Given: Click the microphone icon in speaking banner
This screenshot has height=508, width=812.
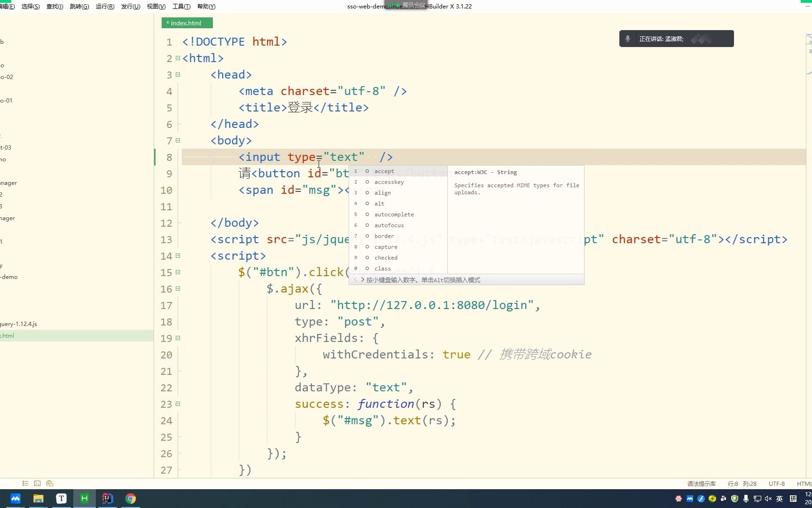Looking at the screenshot, I should tap(628, 39).
